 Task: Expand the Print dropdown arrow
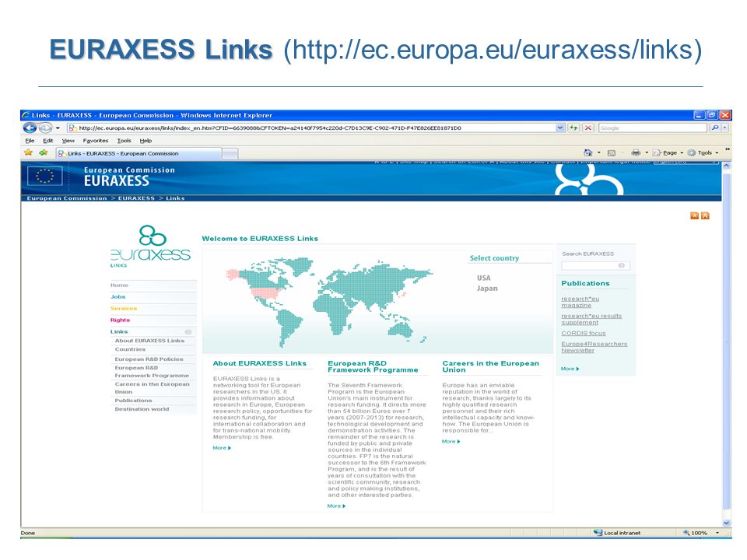tap(647, 153)
